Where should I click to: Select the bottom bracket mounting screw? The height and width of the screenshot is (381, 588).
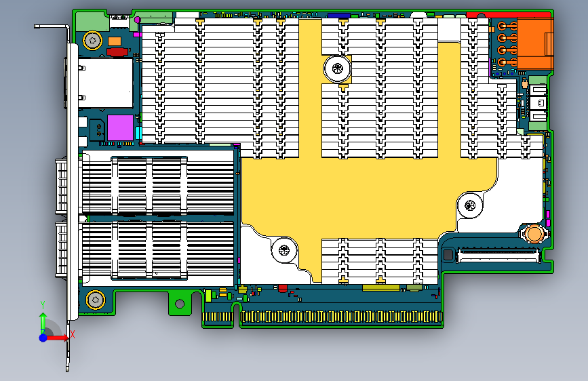[x=96, y=300]
